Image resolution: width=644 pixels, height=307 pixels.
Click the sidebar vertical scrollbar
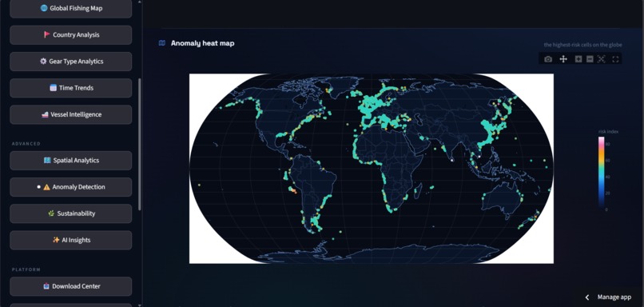click(139, 144)
